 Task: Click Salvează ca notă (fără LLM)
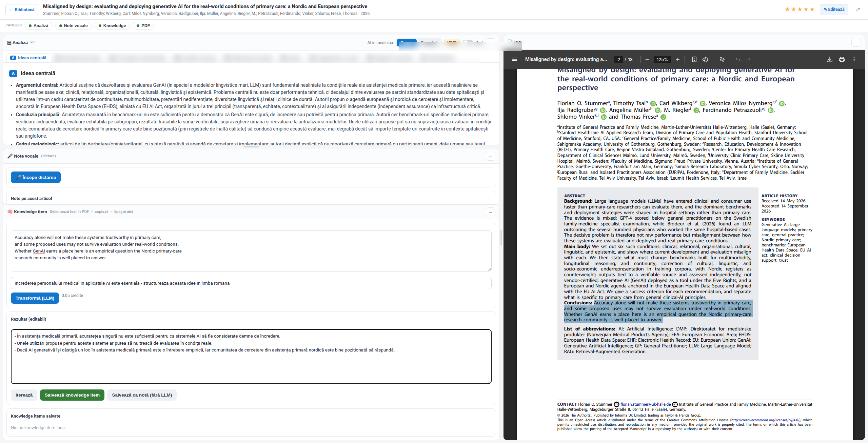click(142, 395)
